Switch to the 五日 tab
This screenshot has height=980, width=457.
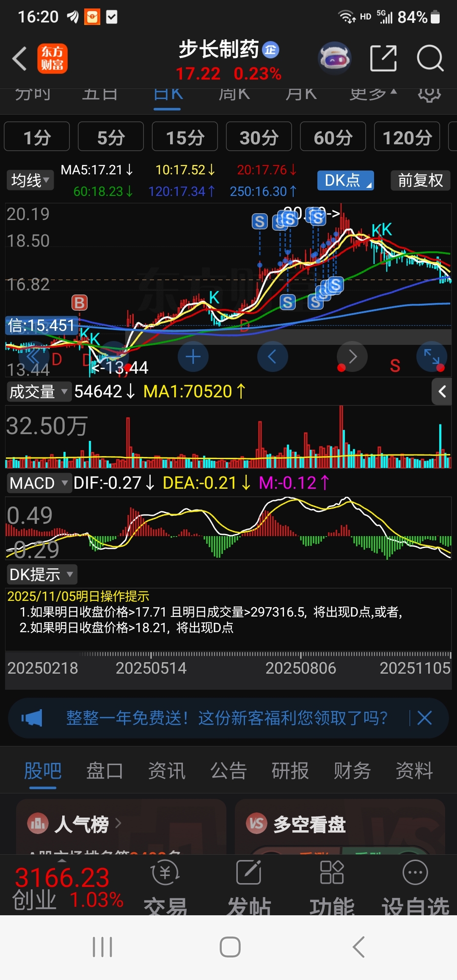coord(100,94)
